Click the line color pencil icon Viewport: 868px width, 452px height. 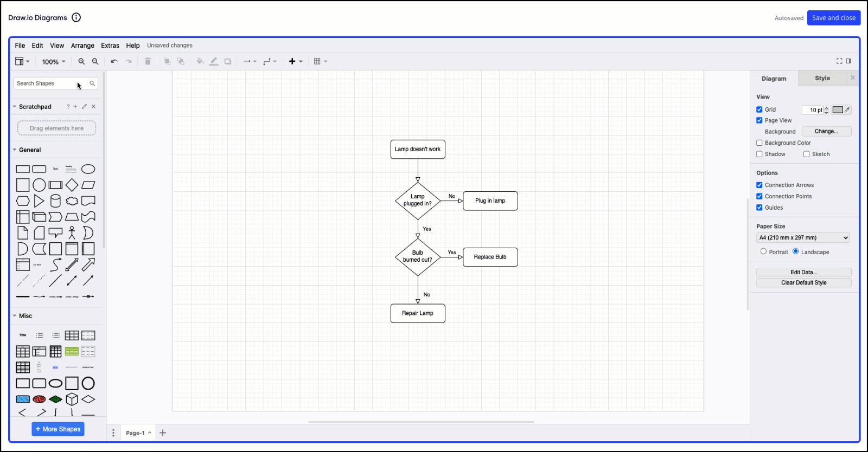point(214,61)
